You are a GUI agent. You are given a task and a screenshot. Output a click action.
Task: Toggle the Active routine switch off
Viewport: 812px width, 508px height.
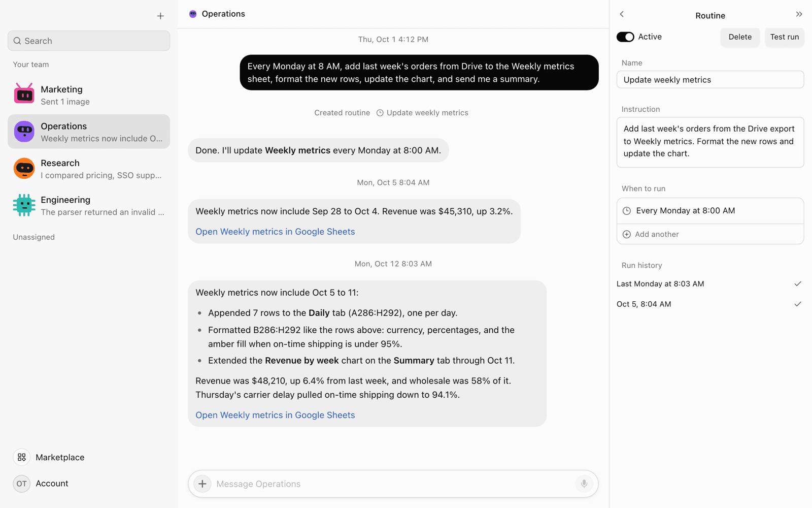pyautogui.click(x=625, y=37)
